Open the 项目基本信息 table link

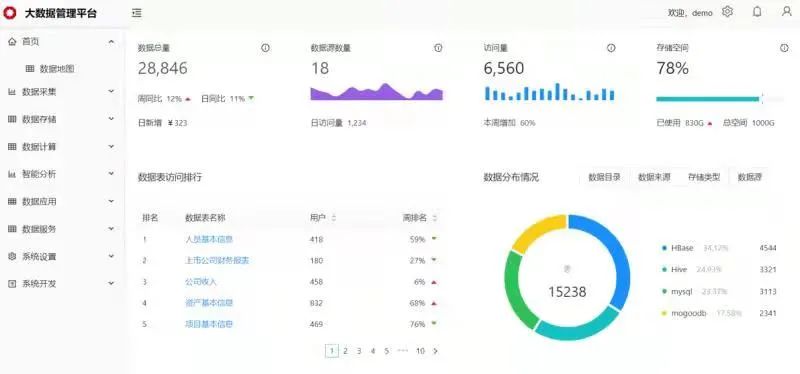[x=209, y=324]
